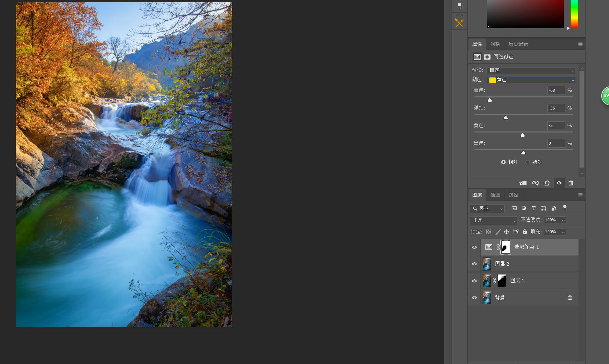
Task: Click the 黄色 slider handle
Action: point(523,135)
